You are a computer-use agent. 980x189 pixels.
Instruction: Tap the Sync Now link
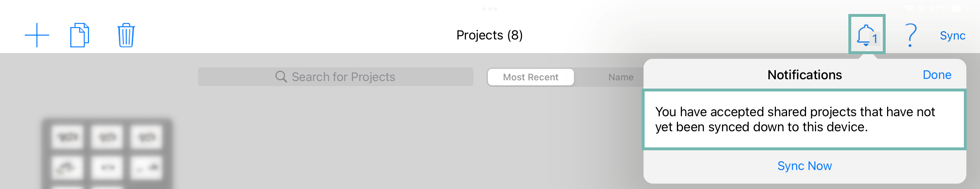pyautogui.click(x=804, y=166)
